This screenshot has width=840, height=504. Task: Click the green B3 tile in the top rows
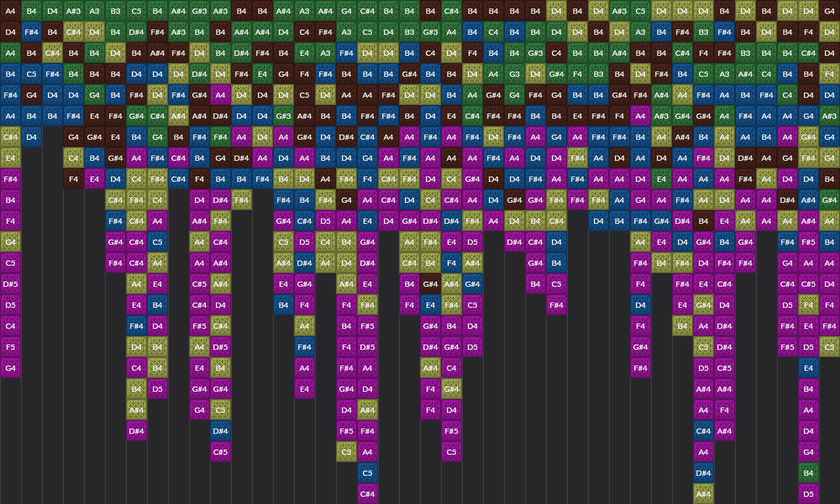pyautogui.click(x=115, y=10)
